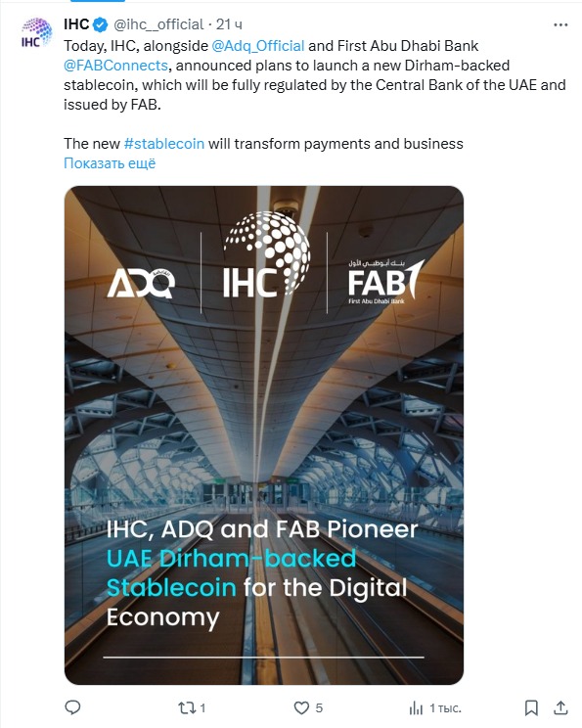Follow the #stablecoin hashtag link
Viewport: 582px width, 728px height.
(164, 144)
